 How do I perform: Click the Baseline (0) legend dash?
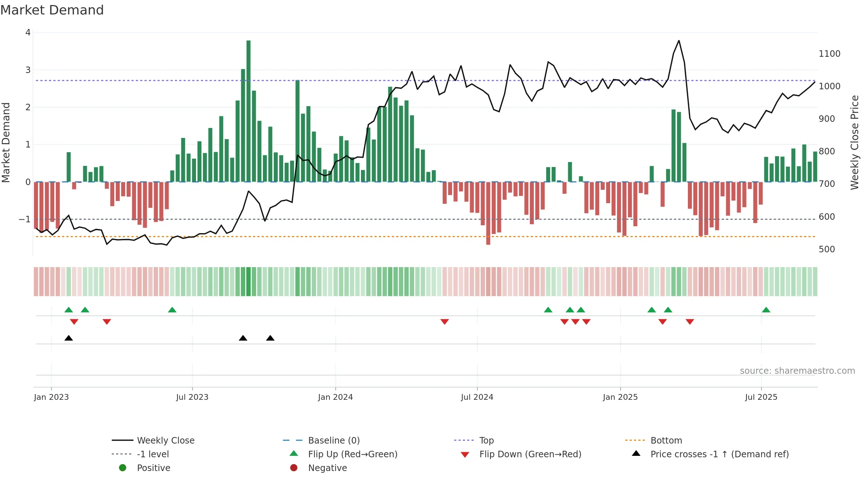coord(293,440)
